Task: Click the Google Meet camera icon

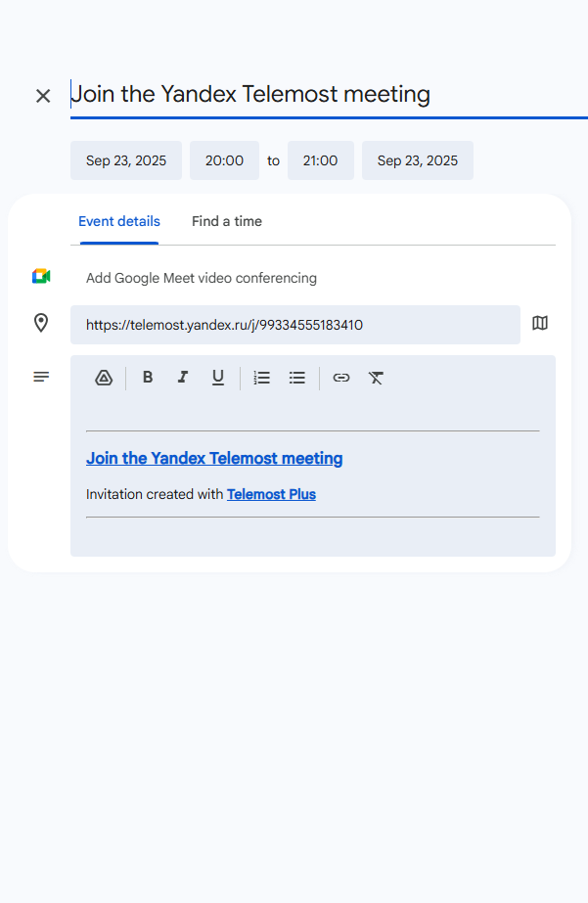Action: point(41,277)
